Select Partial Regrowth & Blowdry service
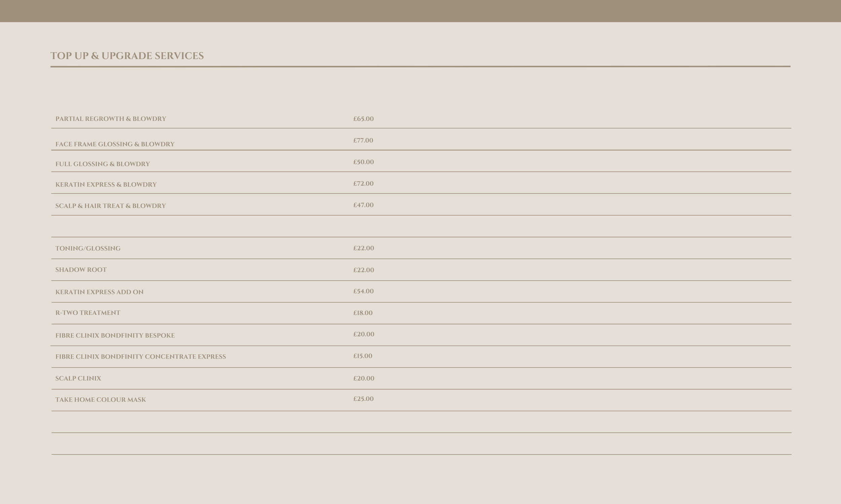 [x=110, y=119]
